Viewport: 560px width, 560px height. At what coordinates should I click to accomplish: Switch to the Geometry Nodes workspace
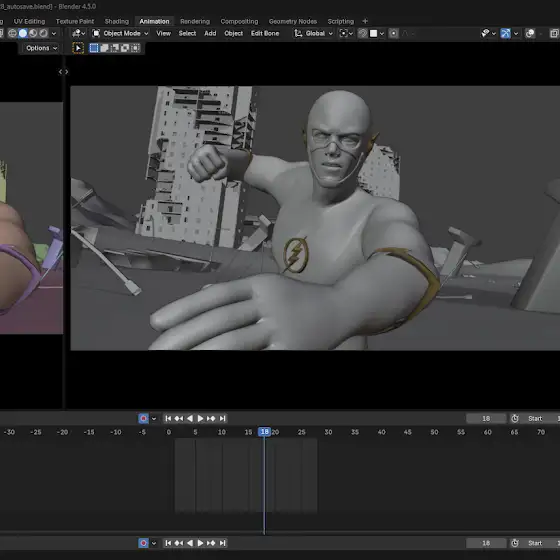[293, 21]
